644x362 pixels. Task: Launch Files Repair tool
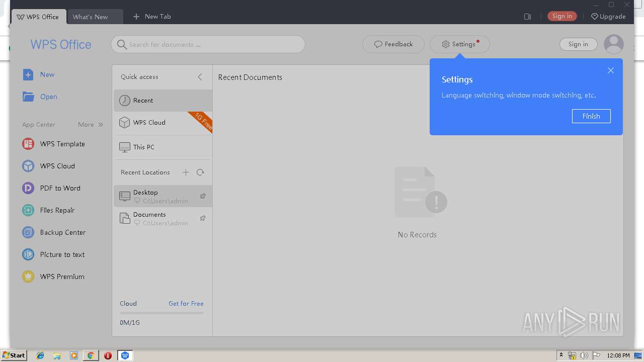click(x=48, y=210)
